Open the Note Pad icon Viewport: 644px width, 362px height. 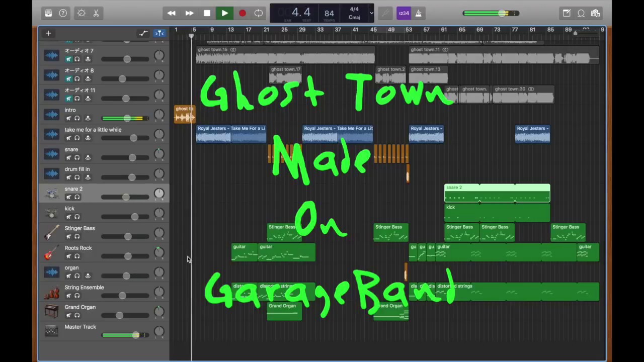point(567,13)
